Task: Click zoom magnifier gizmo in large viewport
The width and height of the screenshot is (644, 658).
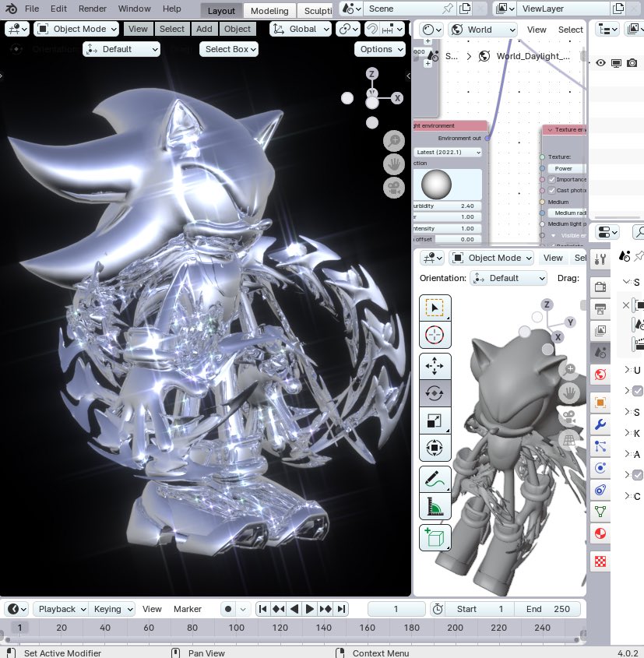Action: click(393, 141)
